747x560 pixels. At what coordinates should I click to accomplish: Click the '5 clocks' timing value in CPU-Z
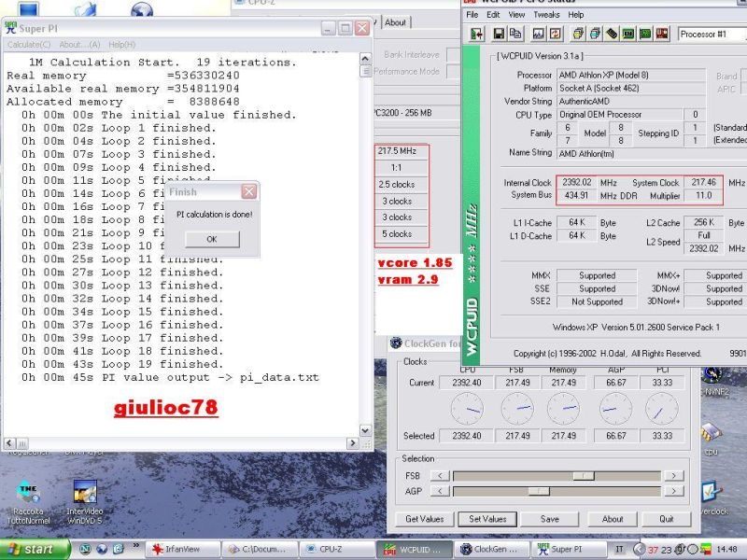[x=397, y=234]
